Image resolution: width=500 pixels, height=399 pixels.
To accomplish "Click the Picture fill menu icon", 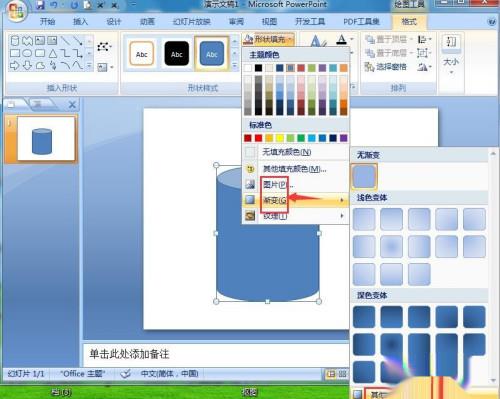I will click(250, 184).
